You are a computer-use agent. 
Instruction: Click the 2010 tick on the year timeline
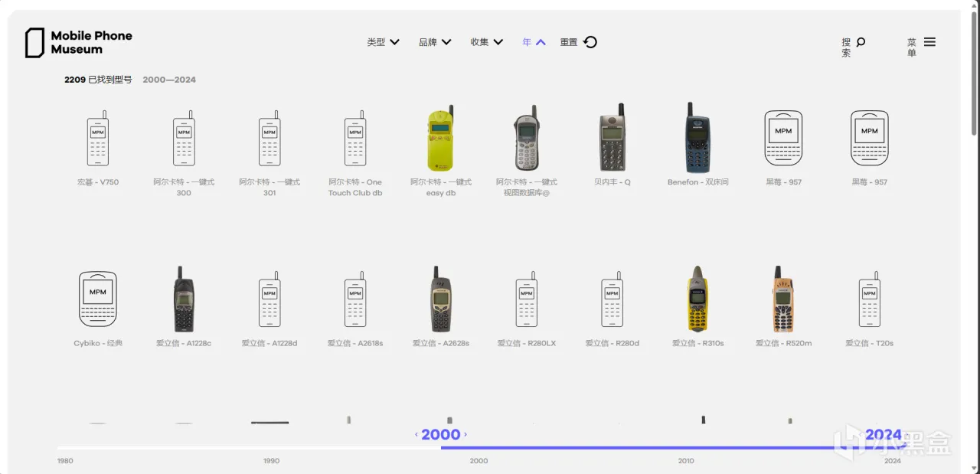click(x=686, y=461)
